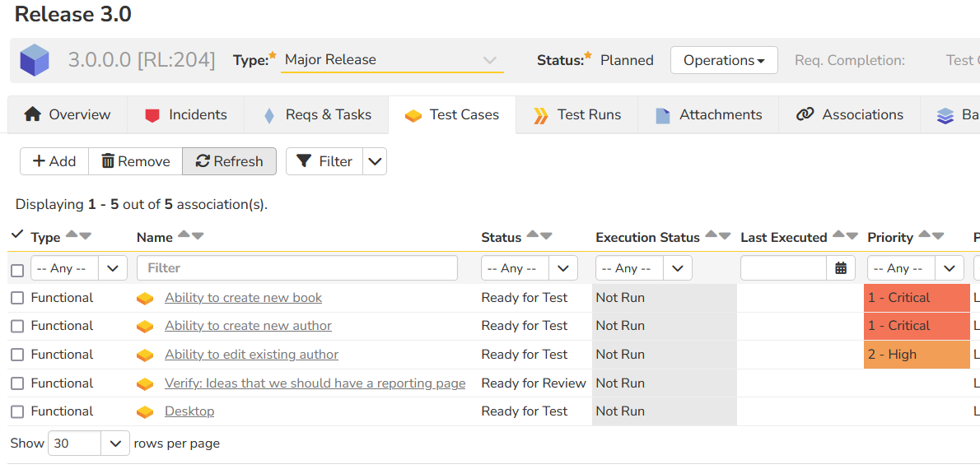Open the Ability to edit existing author link
980x469 pixels.
tap(251, 355)
